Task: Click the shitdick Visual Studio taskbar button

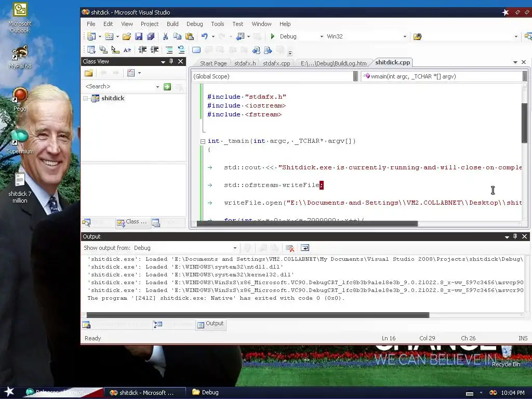Action: 145,393
